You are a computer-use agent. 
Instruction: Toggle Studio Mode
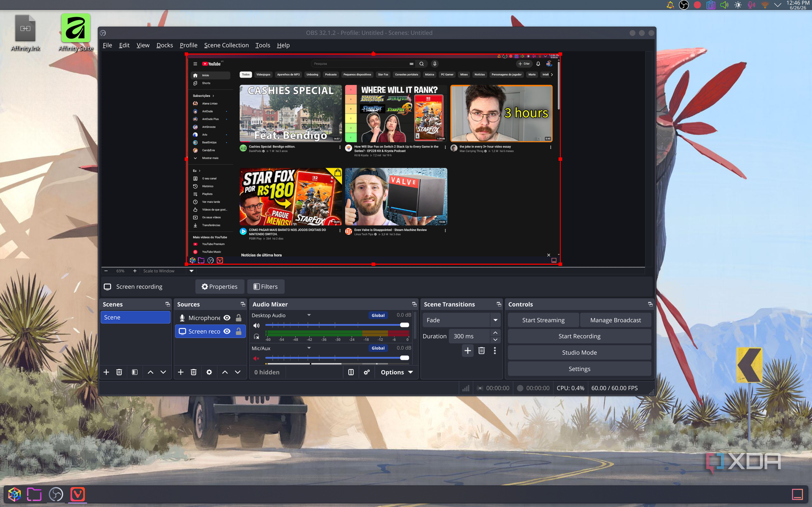point(579,353)
